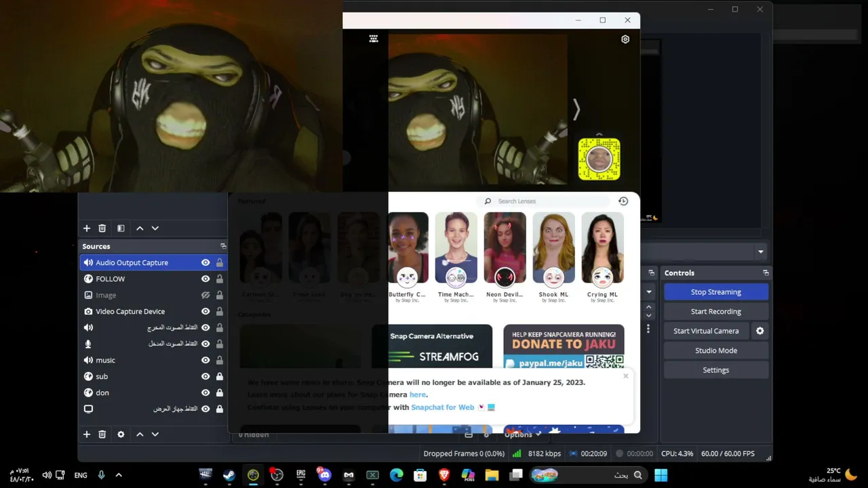Apply the Crying ML lens
Image resolution: width=868 pixels, height=488 pixels.
(x=602, y=257)
